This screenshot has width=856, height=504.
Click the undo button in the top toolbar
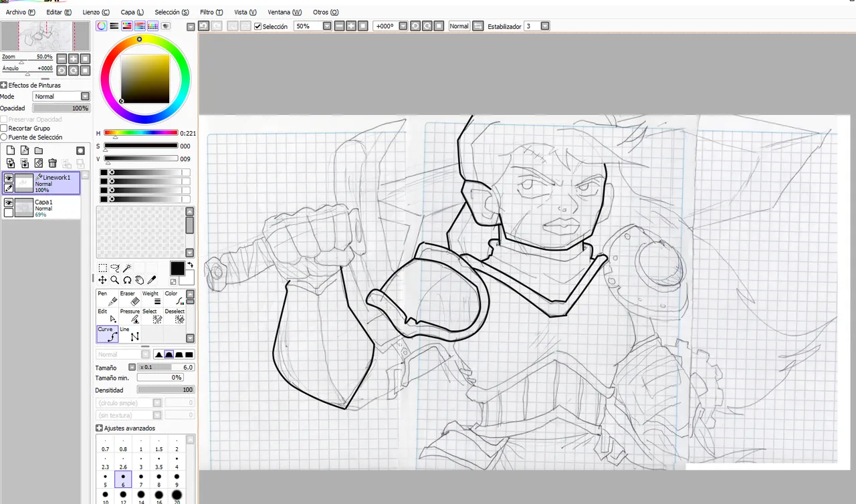click(x=203, y=26)
